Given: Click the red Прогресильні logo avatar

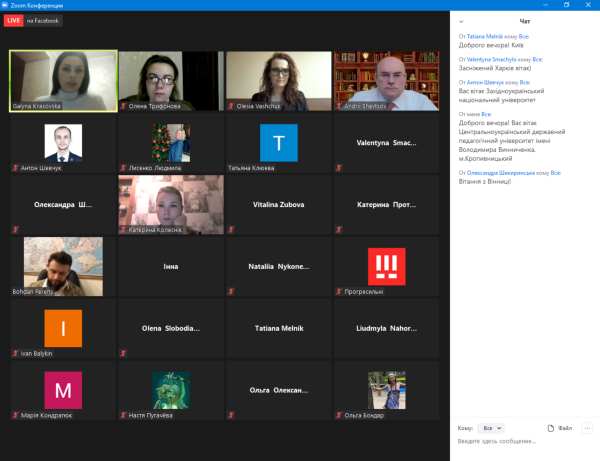Looking at the screenshot, I should click(386, 265).
